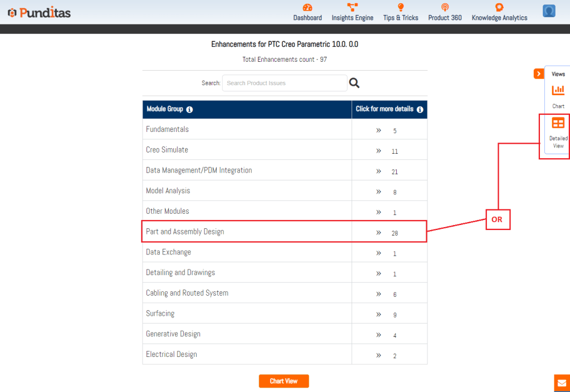Open the mail envelope contact button
The height and width of the screenshot is (392, 570).
(562, 383)
